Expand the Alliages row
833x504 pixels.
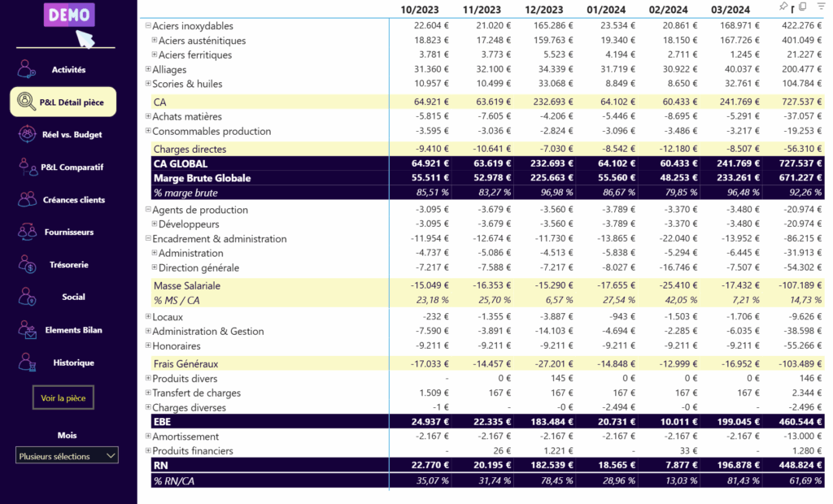pyautogui.click(x=148, y=70)
